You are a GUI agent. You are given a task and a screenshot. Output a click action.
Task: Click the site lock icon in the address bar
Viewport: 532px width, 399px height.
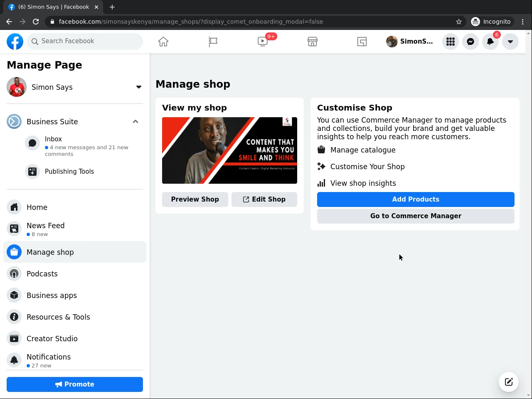52,22
